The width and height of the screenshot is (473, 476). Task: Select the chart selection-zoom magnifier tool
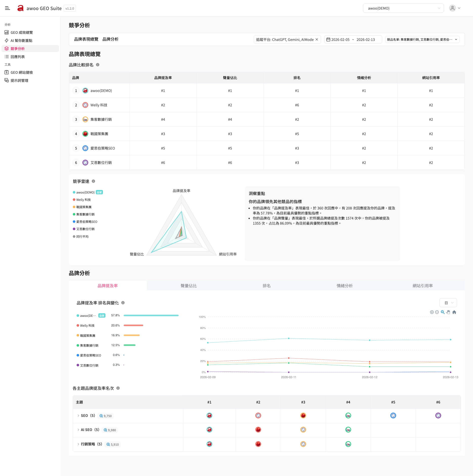[x=443, y=312]
